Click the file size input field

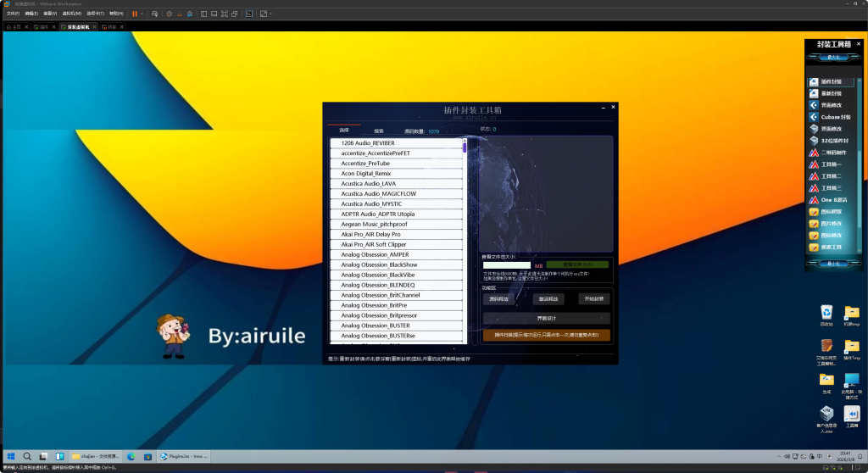click(x=506, y=265)
